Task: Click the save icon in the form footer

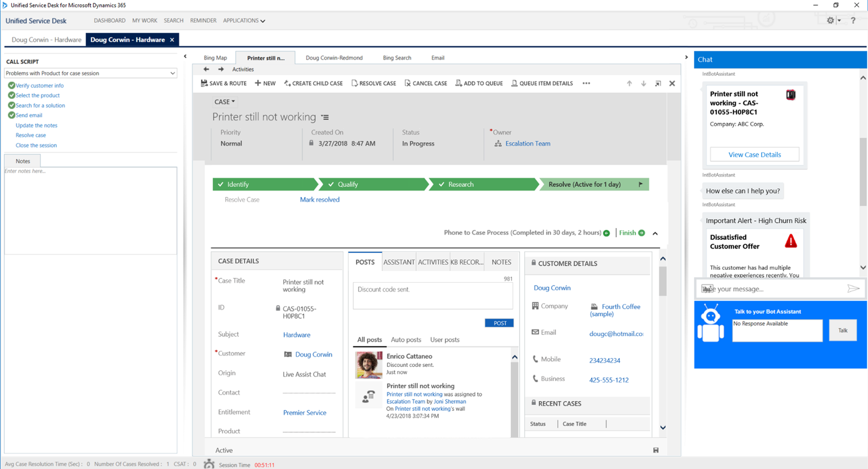Action: pos(656,450)
